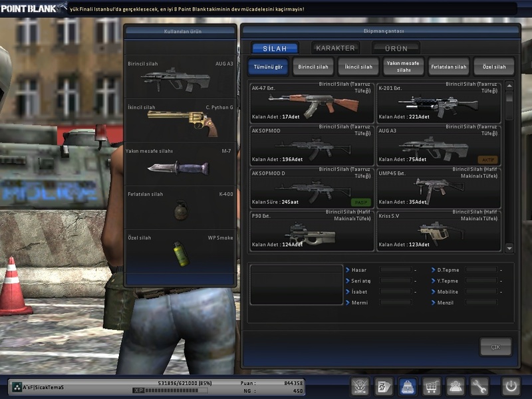The height and width of the screenshot is (399, 532).
Task: Click "Kalan Süre : 24Saat" text
Action: coord(275,202)
